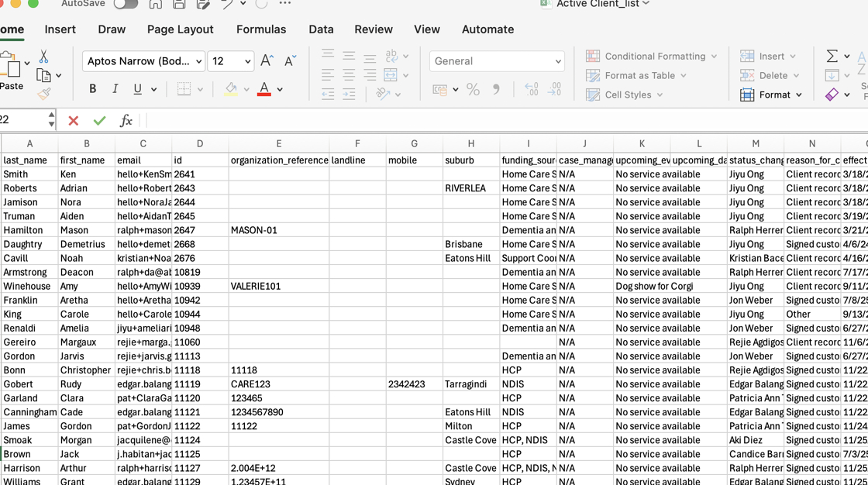Screen dimensions: 868x485
Task: Click the Orientation text angle icon
Action: click(383, 94)
